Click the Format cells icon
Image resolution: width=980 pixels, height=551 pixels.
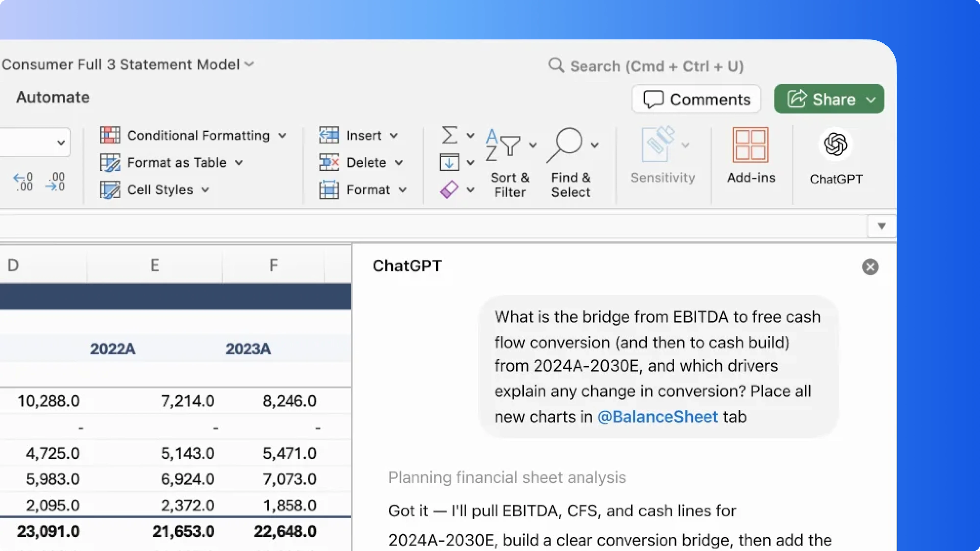coord(329,190)
